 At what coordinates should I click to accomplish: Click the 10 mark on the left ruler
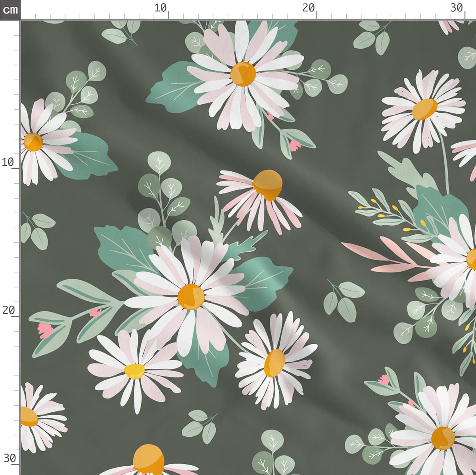(x=8, y=162)
